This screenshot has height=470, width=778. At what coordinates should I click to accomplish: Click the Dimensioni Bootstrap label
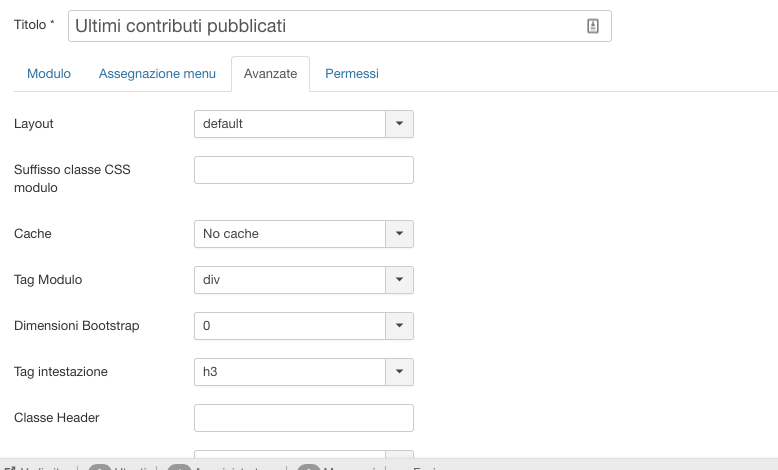77,326
